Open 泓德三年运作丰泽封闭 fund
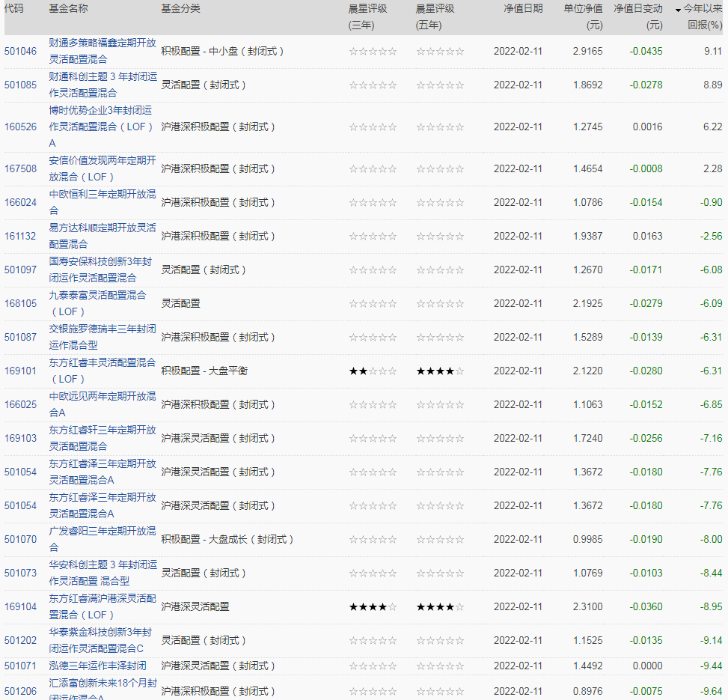Image resolution: width=728 pixels, height=700 pixels. [x=97, y=666]
